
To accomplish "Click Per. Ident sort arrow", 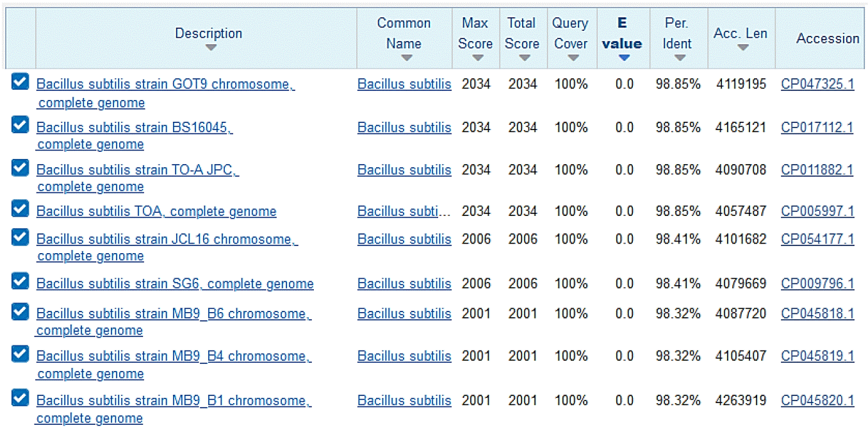I will click(680, 58).
